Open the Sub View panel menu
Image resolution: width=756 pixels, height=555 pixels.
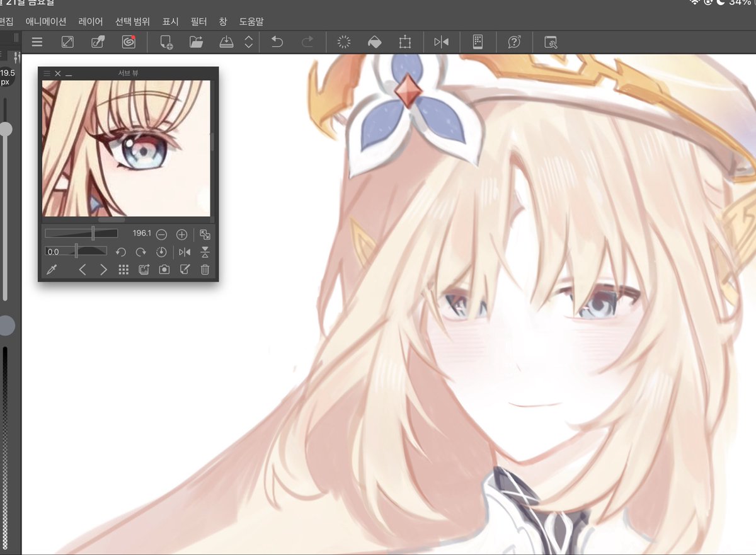coord(47,73)
